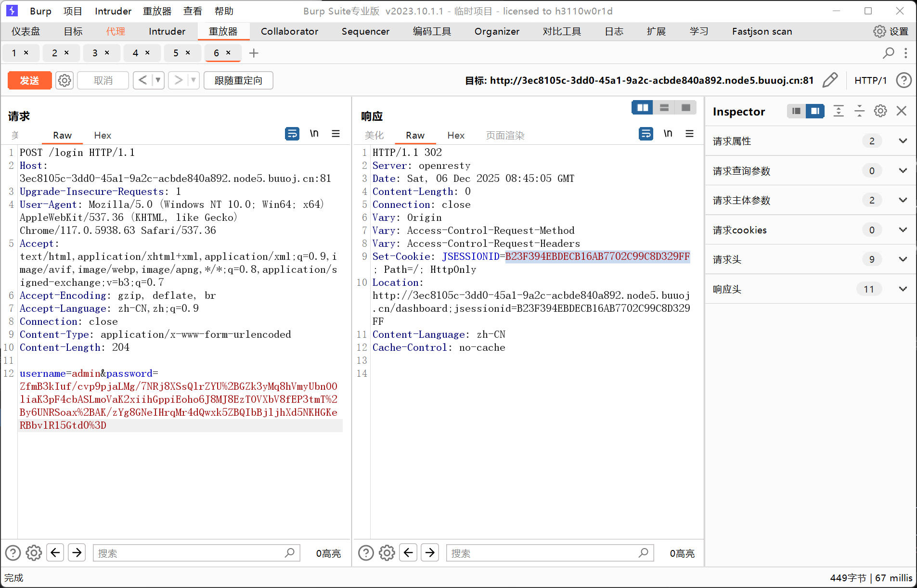Switch Inspector to left-docked layout
The height and width of the screenshot is (588, 917).
pyautogui.click(x=796, y=111)
